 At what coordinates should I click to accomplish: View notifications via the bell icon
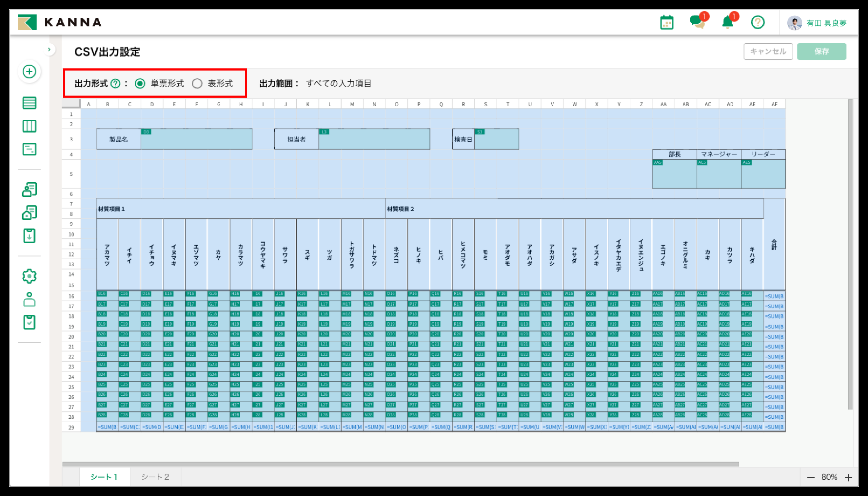point(728,22)
